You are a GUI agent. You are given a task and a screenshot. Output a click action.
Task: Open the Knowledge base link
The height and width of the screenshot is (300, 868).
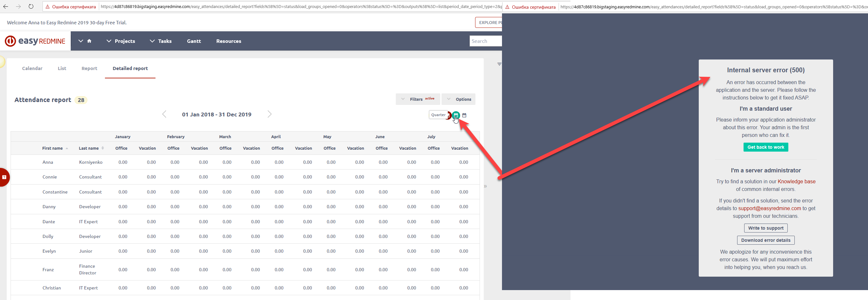[x=796, y=181]
